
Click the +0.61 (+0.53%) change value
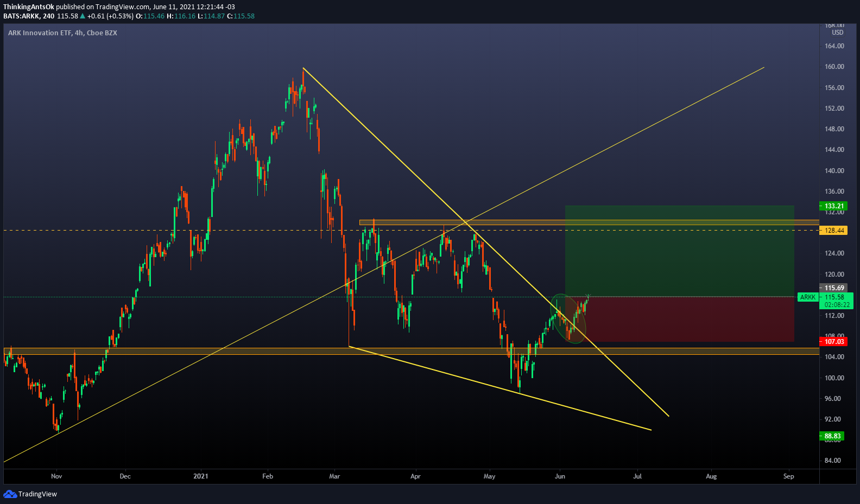110,16
